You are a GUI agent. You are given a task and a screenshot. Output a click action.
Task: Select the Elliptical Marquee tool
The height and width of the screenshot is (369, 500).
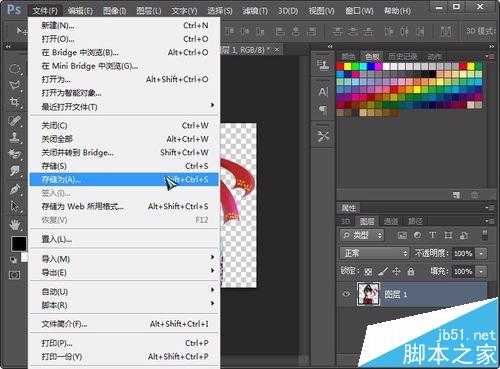pyautogui.click(x=15, y=69)
